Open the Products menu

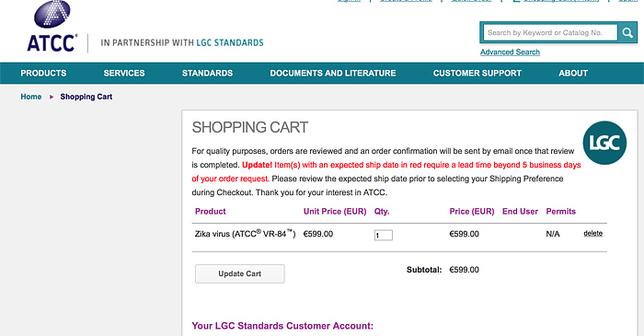coord(43,73)
